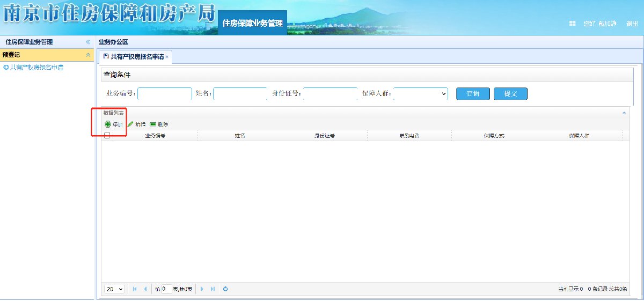
Task: Open the 保障人群 dropdown
Action: [421, 93]
